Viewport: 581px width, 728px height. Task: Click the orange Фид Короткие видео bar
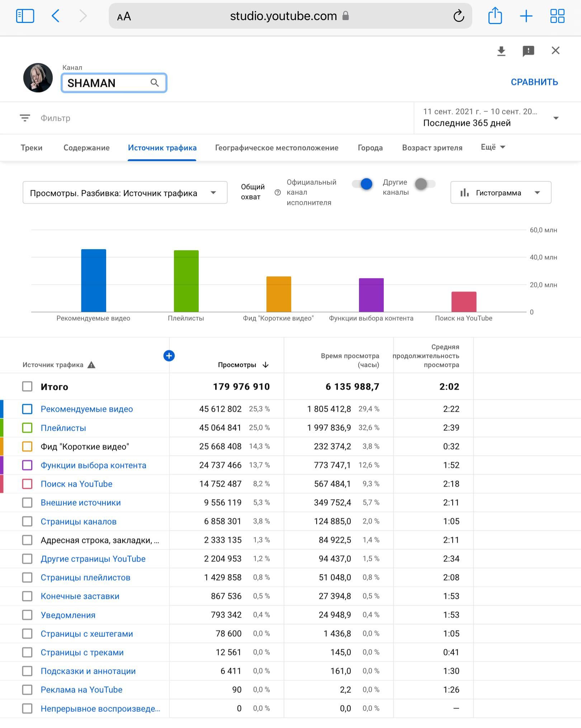[x=279, y=294]
